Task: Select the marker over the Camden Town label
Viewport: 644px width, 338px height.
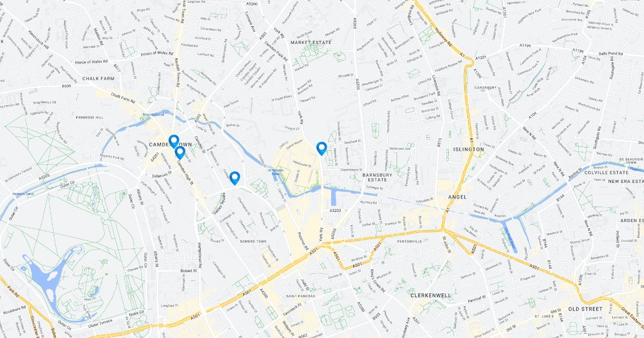Action: pyautogui.click(x=173, y=142)
